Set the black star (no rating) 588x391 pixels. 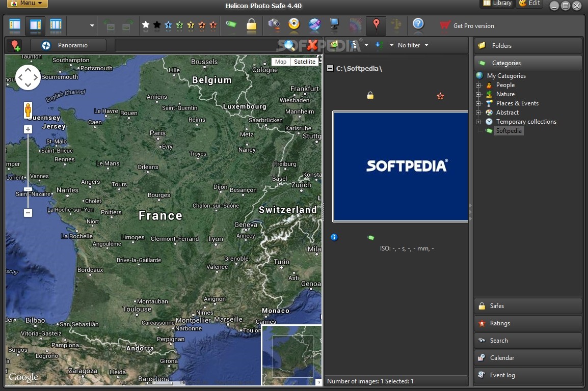point(157,25)
